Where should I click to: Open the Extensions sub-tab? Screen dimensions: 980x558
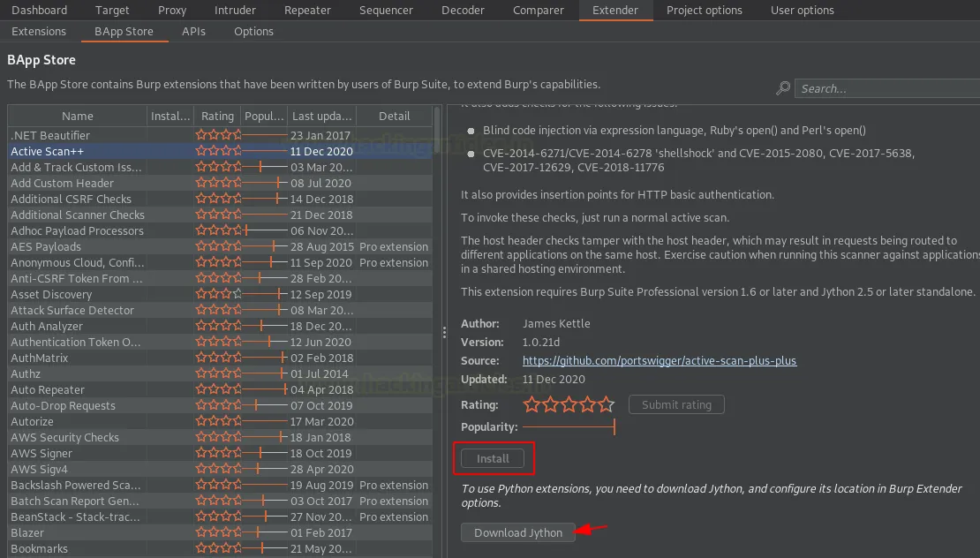(x=39, y=31)
